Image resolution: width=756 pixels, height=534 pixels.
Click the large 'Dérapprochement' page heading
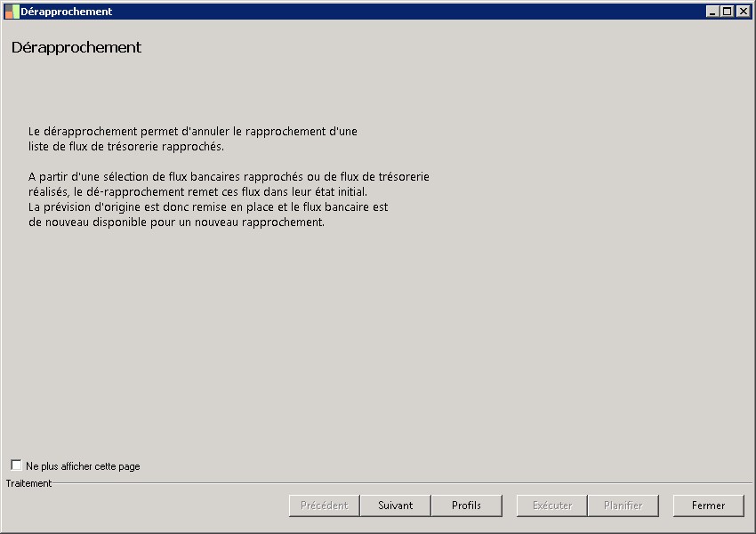click(76, 47)
